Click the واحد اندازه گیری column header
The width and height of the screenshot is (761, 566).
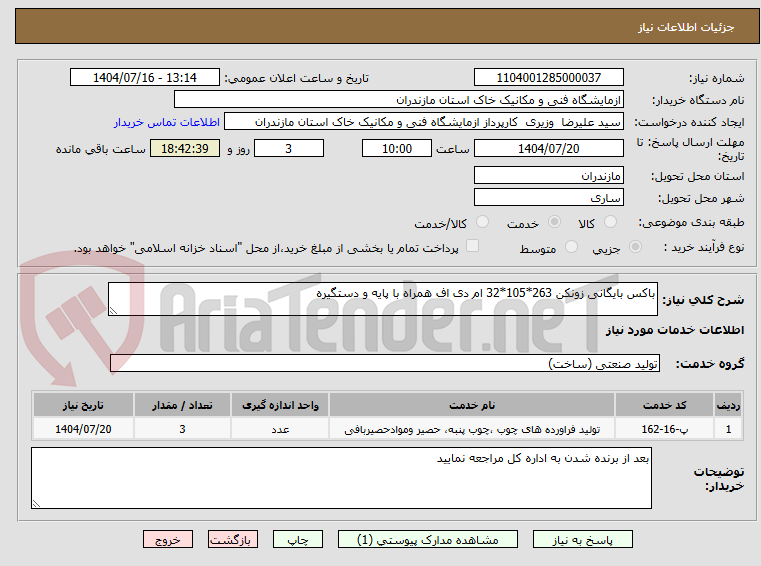click(280, 405)
